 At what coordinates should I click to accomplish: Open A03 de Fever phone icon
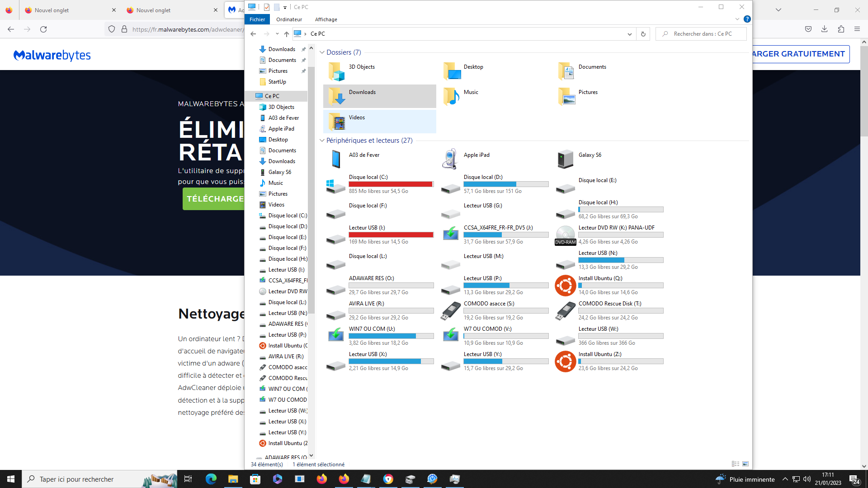[x=336, y=159]
